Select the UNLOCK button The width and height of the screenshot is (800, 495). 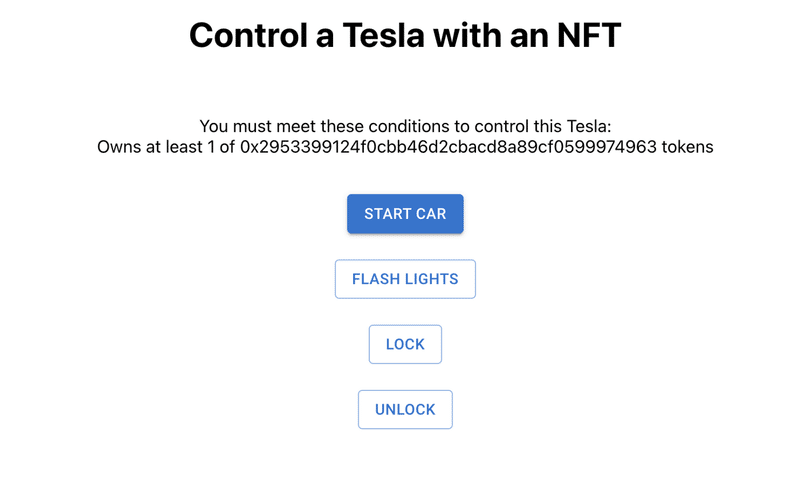[x=405, y=410]
